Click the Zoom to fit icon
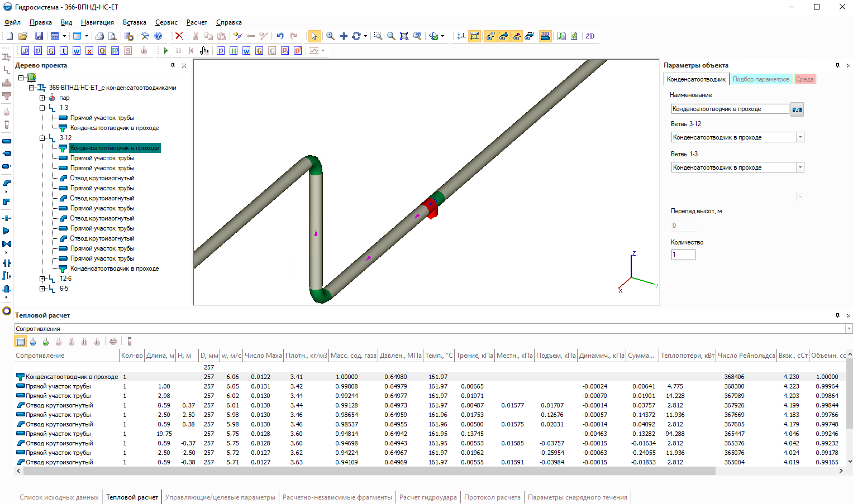853x504 pixels. 404,36
